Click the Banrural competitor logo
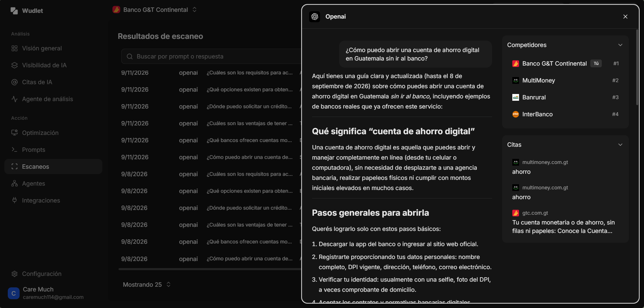644x308 pixels. tap(516, 97)
